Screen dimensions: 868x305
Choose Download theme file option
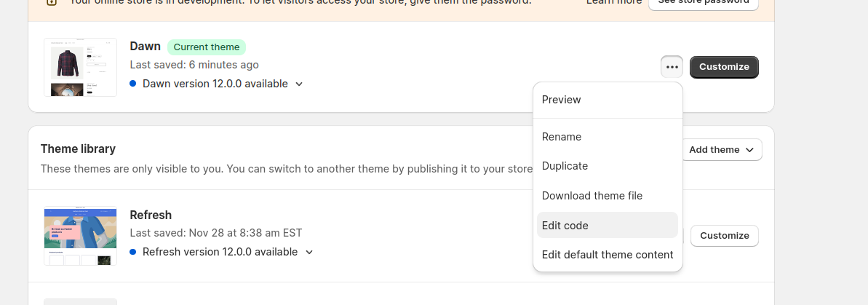(x=608, y=196)
